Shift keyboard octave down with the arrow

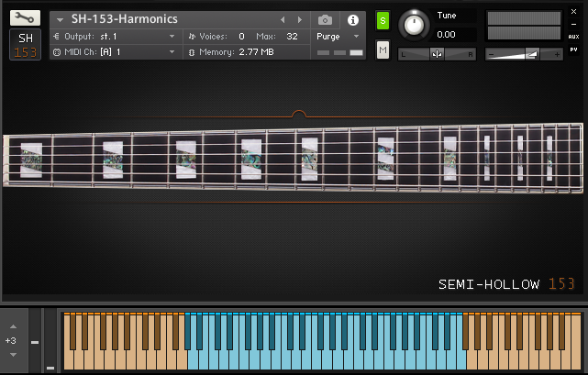point(13,354)
